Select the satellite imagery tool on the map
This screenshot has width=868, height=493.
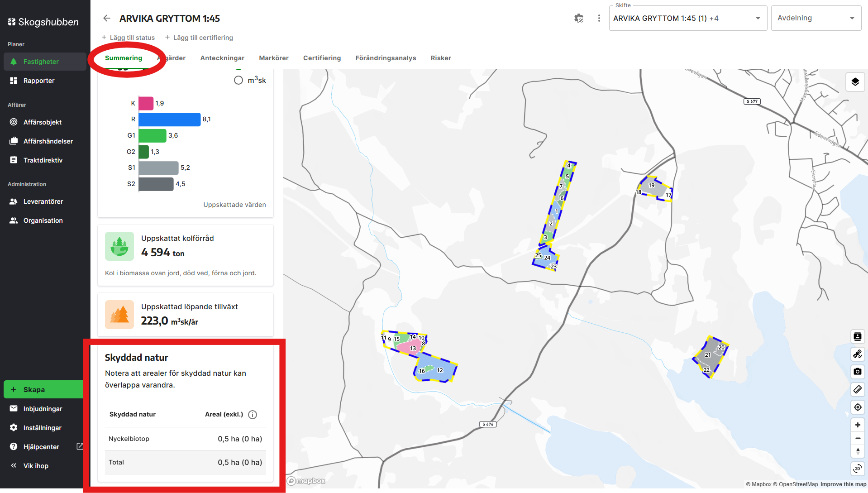coord(858,354)
